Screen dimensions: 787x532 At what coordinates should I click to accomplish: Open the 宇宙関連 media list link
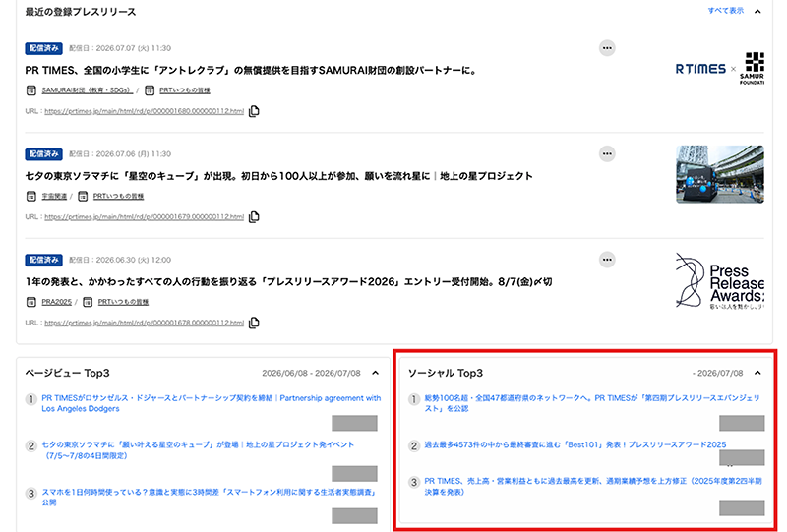point(54,196)
